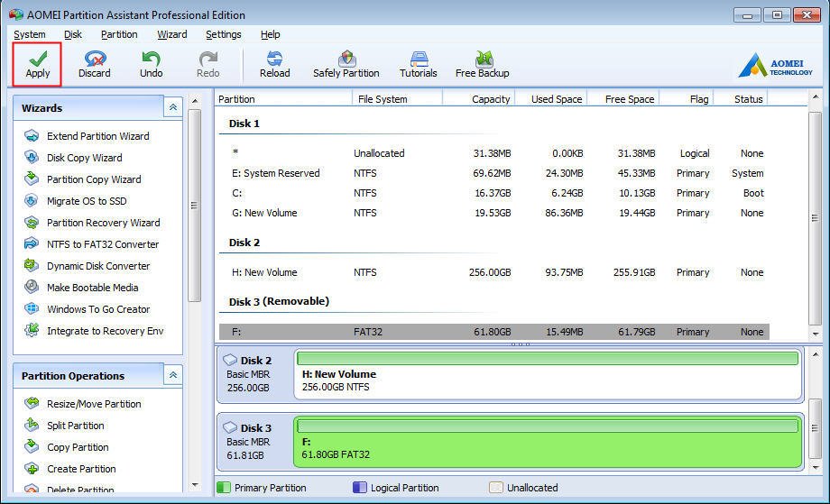This screenshot has height=504, width=830.
Task: Choose Split Partition operation
Action: tap(76, 426)
